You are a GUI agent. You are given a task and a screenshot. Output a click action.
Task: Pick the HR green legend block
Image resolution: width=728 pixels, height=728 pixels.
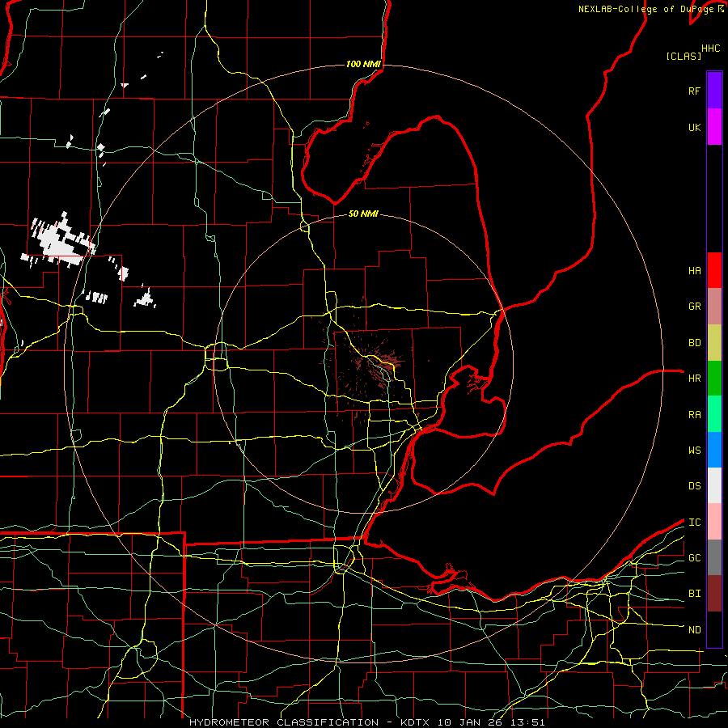(714, 379)
